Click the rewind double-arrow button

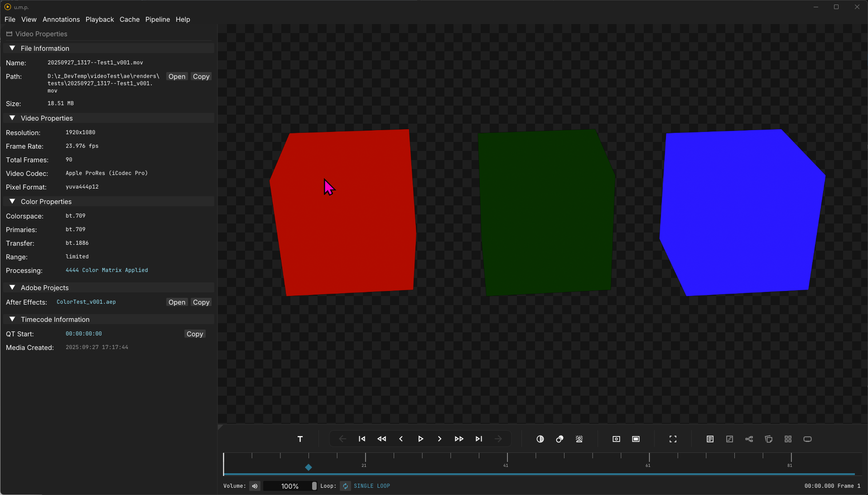tap(381, 439)
